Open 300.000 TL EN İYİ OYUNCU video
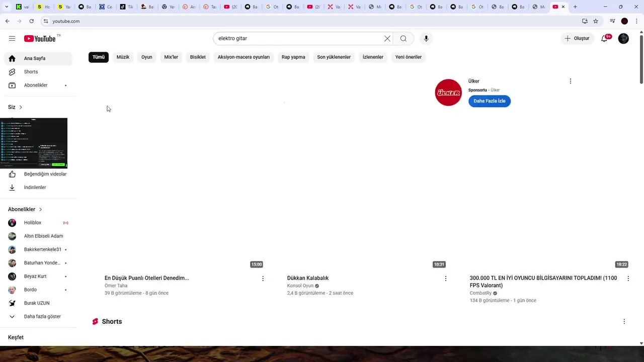This screenshot has width=644, height=362. (543, 282)
